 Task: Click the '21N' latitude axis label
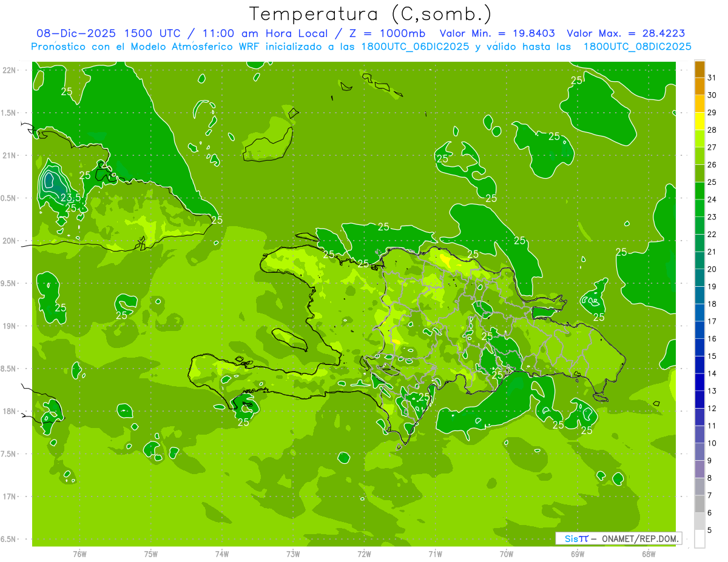9,155
